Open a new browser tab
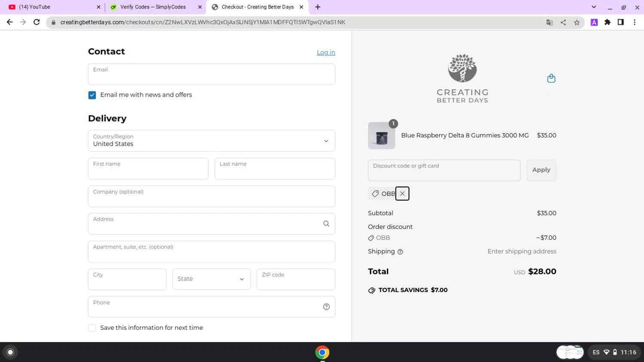The height and width of the screenshot is (362, 644). [x=318, y=7]
